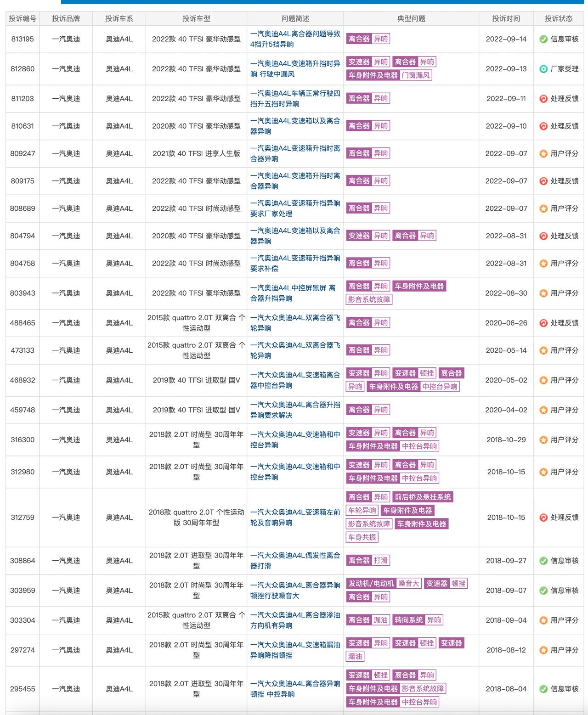Select complaint number 813195

[23, 39]
